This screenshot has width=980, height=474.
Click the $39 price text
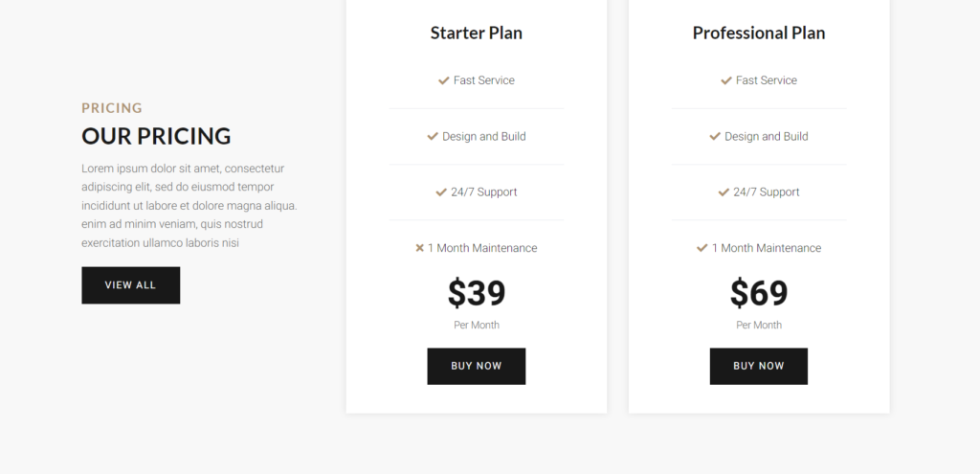[x=477, y=293]
